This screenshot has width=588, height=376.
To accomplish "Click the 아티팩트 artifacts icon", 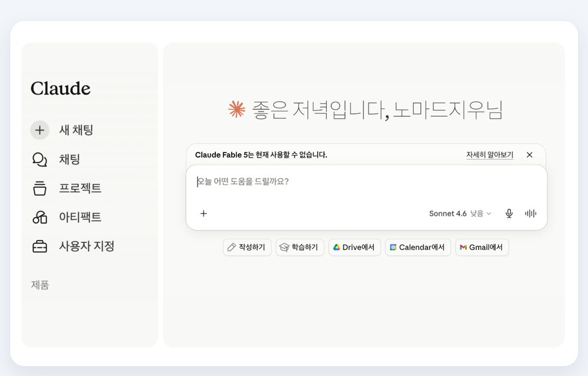I will 40,217.
